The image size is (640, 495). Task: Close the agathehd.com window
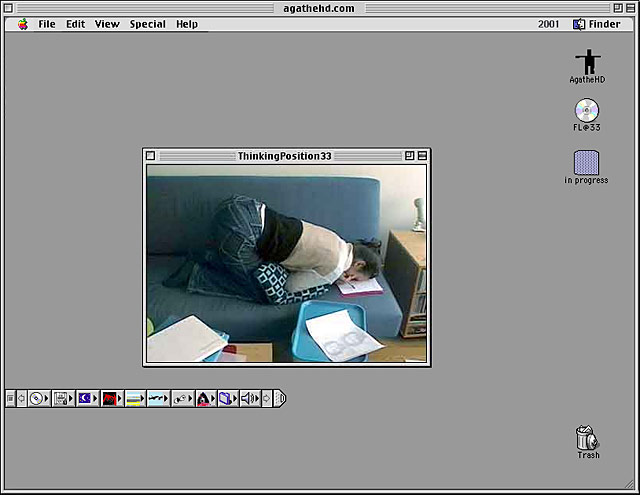pyautogui.click(x=8, y=8)
